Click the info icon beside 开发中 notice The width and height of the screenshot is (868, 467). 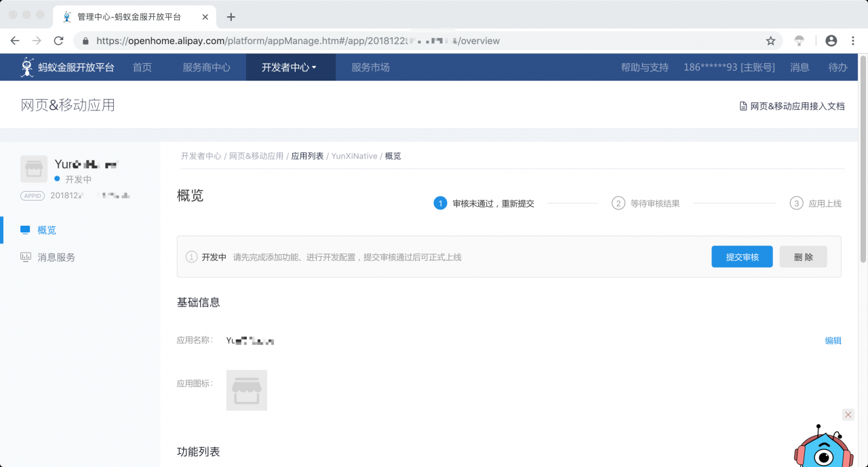191,257
